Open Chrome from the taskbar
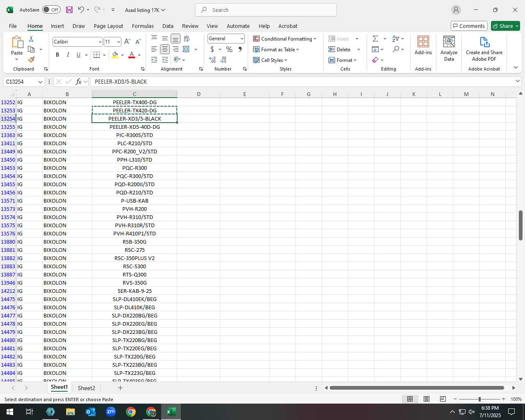525x420 pixels. (x=131, y=412)
